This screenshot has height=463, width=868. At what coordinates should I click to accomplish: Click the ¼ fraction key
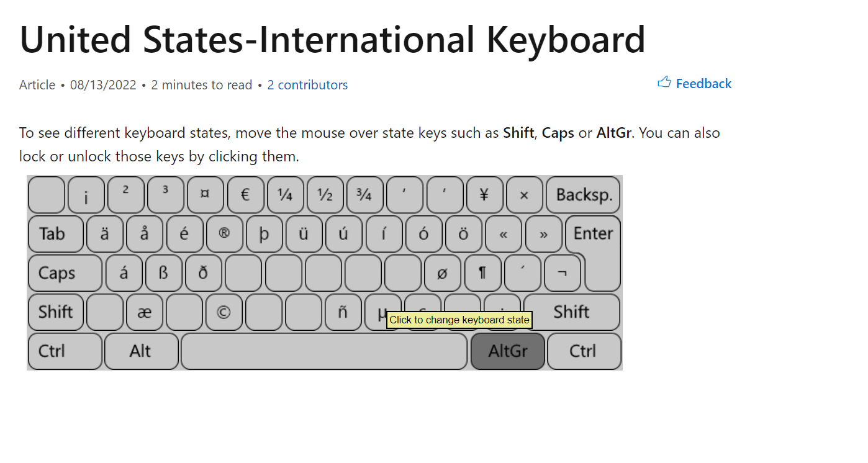pos(286,195)
